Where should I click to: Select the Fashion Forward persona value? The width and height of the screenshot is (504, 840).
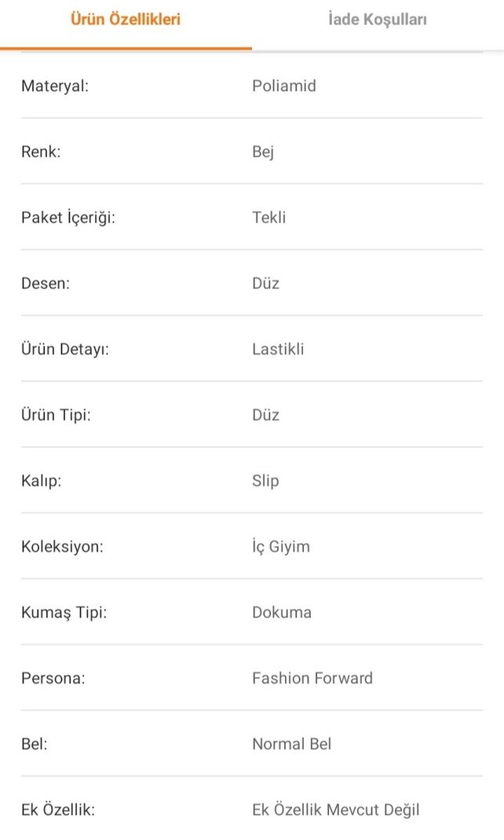click(x=312, y=678)
